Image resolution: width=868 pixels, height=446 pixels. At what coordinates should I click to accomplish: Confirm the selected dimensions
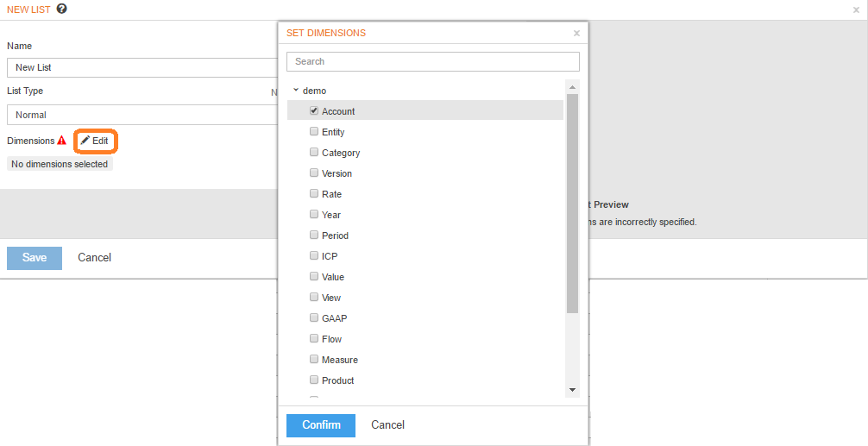tap(320, 425)
